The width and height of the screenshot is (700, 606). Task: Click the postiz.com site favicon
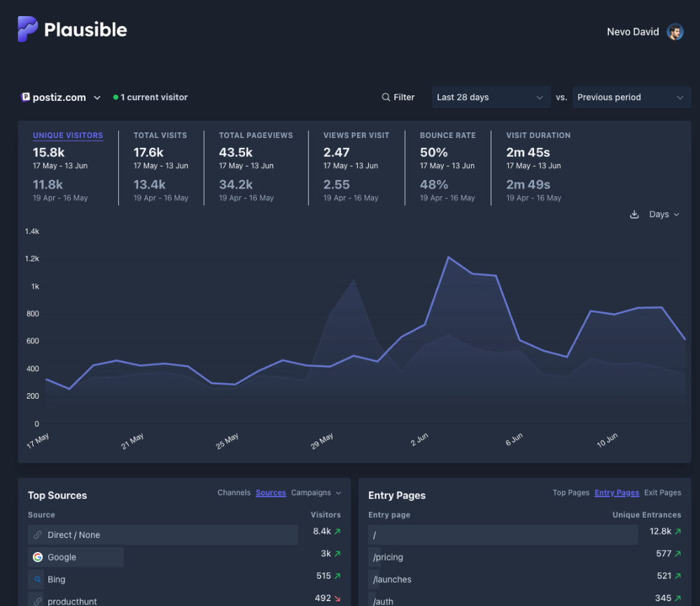(x=26, y=97)
